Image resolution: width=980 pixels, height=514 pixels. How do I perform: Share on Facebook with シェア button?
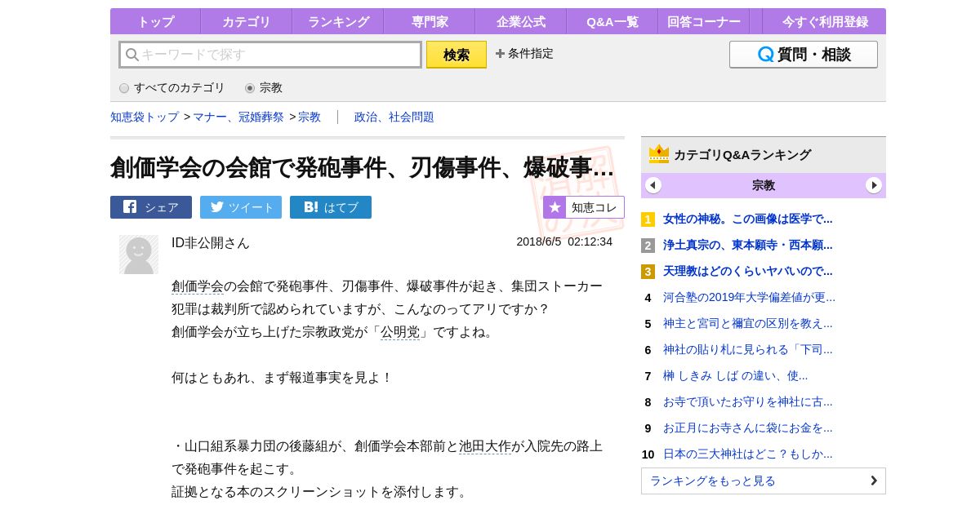[x=151, y=207]
